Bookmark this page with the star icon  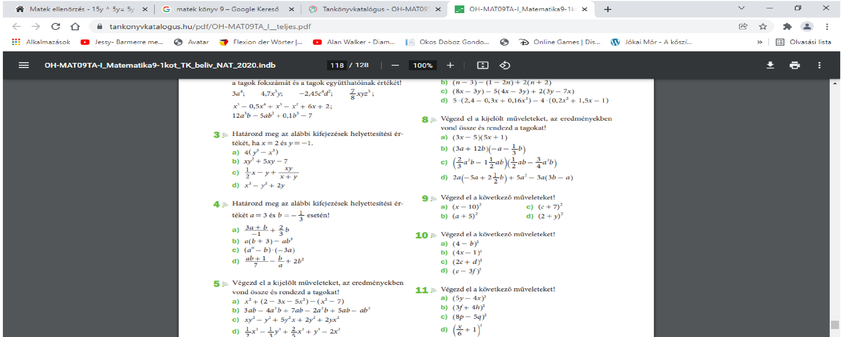click(x=763, y=26)
